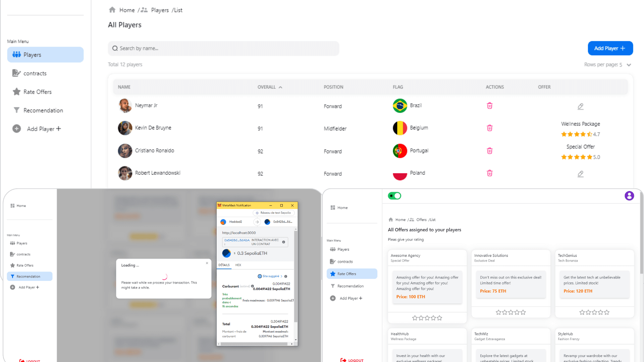Screen dimensions: 644x362
Task: Click the blue Add Player button
Action: pyautogui.click(x=610, y=48)
